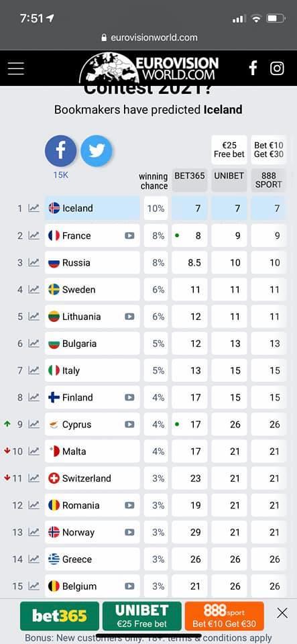Open the hamburger menu icon
The height and width of the screenshot is (644, 297).
[x=16, y=68]
